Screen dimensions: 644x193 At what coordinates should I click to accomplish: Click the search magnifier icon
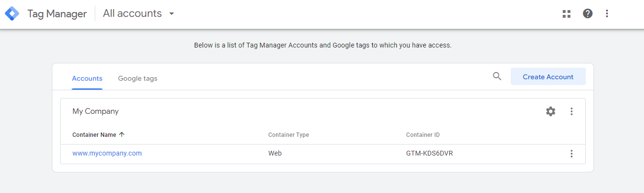[x=497, y=76]
